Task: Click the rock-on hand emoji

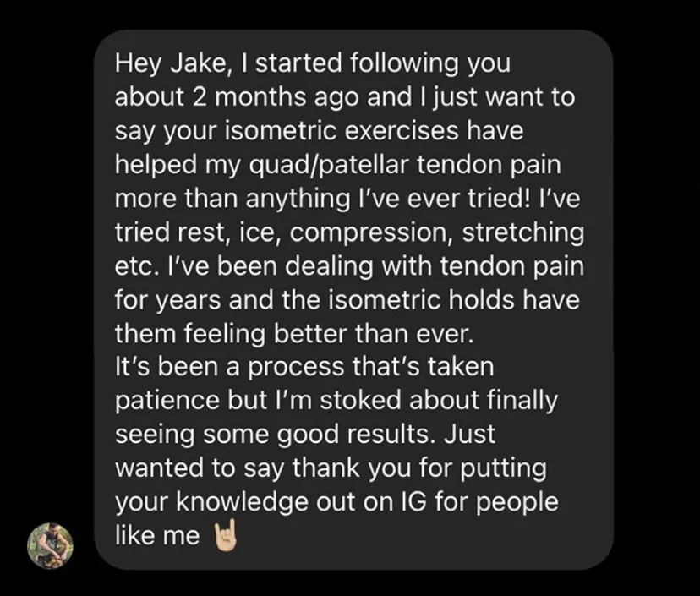Action: [x=223, y=535]
